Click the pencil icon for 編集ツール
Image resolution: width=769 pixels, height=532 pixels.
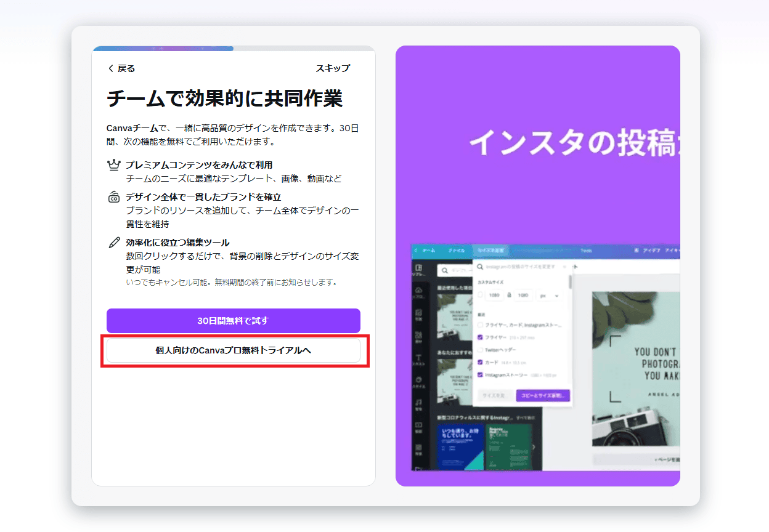[114, 243]
